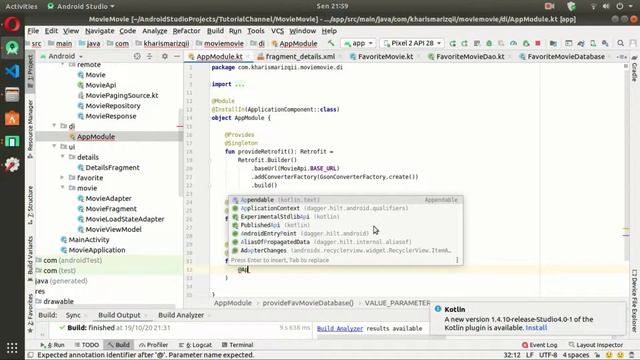Collapse the ui folder in the tree
Screen dimensions: 640x360
(x=54, y=146)
